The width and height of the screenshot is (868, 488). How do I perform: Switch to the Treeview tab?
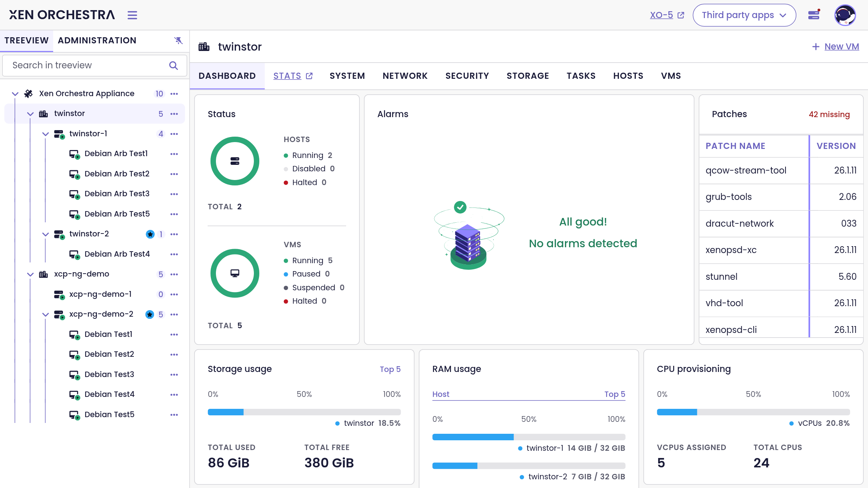26,40
